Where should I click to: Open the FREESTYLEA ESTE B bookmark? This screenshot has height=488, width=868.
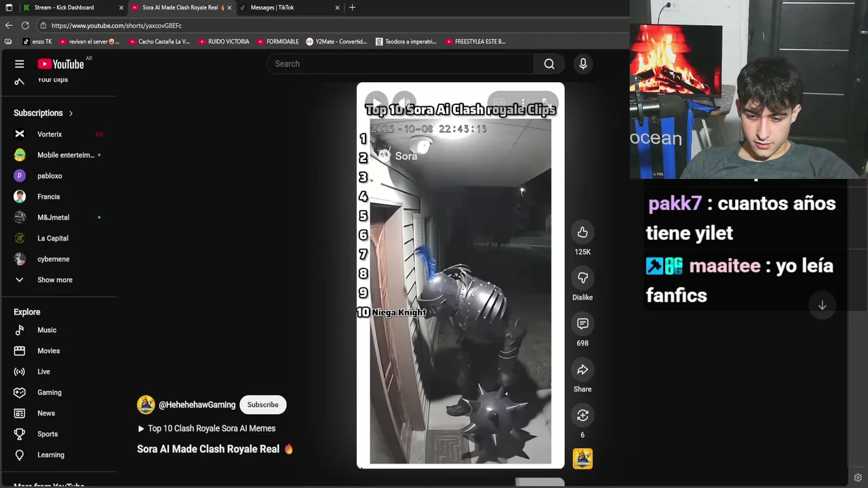(475, 41)
